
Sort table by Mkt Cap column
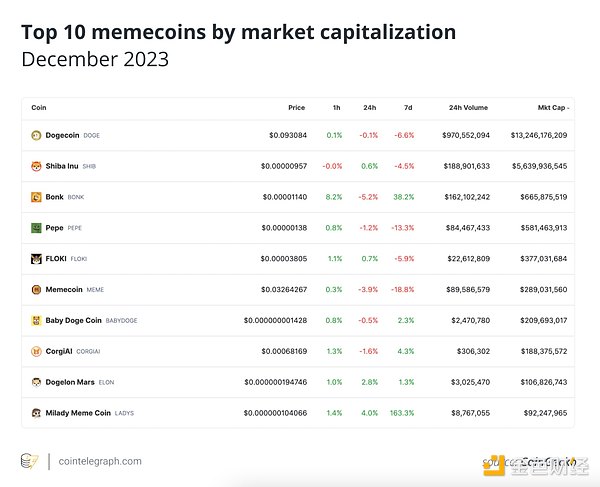(x=545, y=107)
